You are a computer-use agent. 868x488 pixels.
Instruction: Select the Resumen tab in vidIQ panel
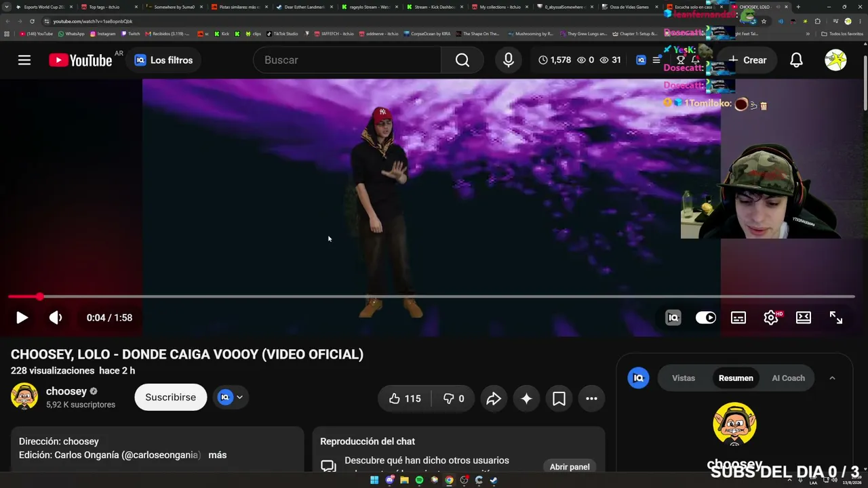(x=736, y=378)
